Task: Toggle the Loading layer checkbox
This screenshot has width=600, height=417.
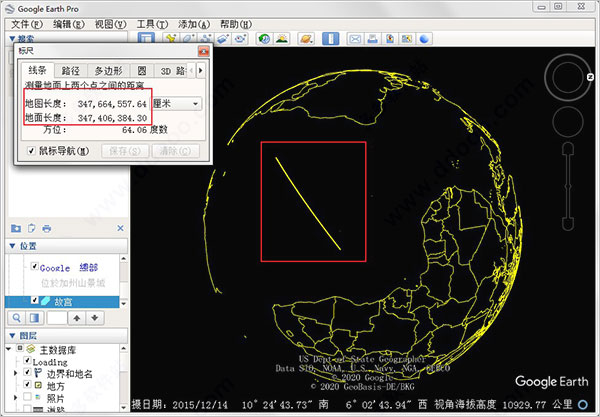Action: coord(27,360)
